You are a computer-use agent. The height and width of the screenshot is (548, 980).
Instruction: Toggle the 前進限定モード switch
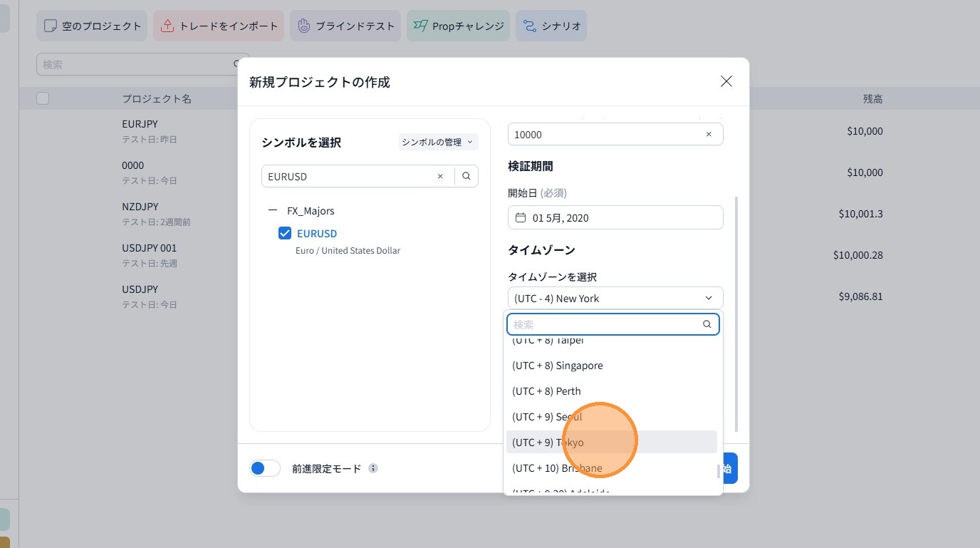click(265, 468)
